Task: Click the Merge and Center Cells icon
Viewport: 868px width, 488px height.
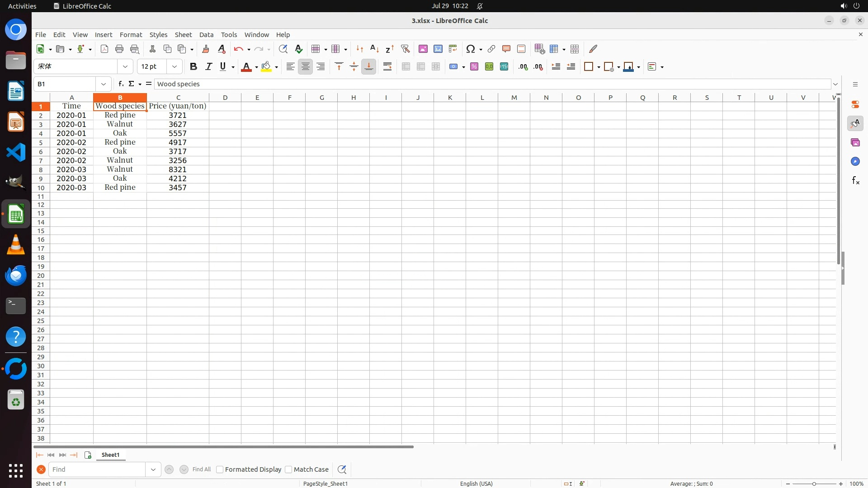Action: [x=406, y=66]
